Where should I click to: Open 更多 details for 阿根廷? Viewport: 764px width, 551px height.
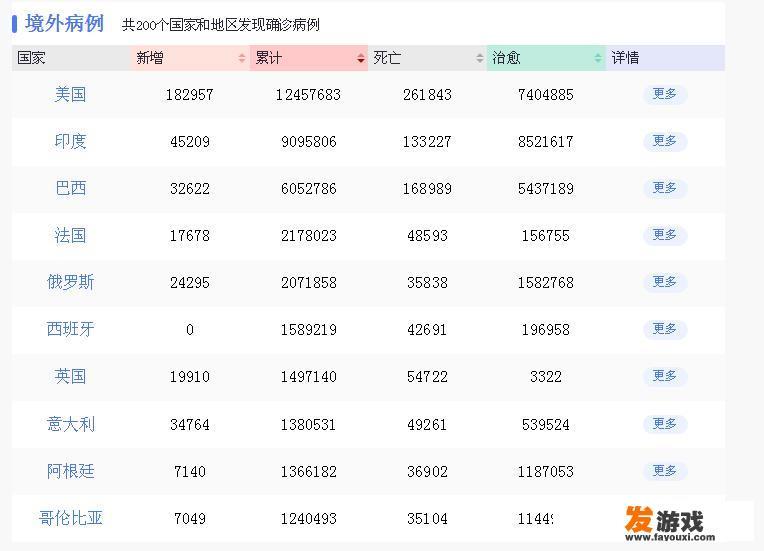pyautogui.click(x=665, y=471)
